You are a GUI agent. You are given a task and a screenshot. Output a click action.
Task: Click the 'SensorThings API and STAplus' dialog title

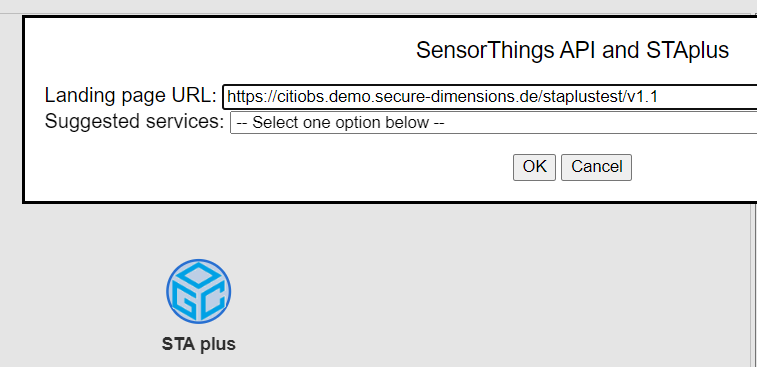click(x=572, y=50)
